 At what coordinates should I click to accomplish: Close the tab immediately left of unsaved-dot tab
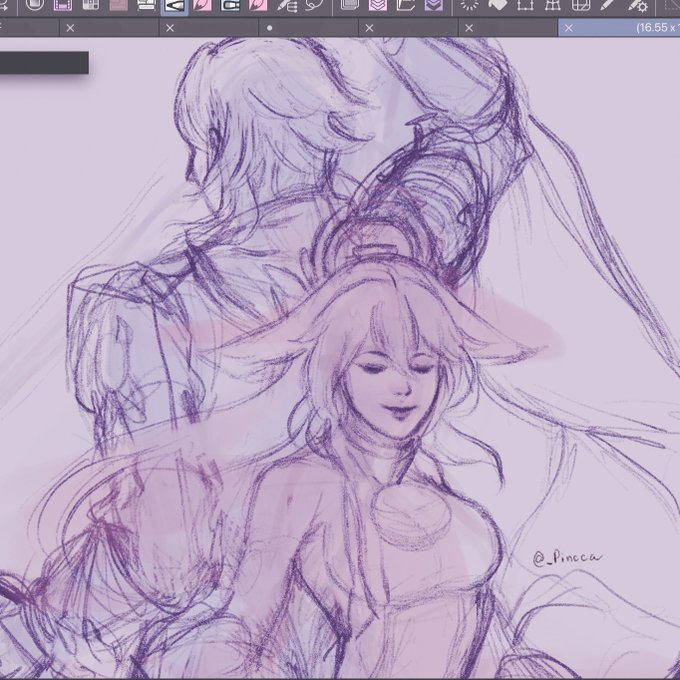coord(170,28)
